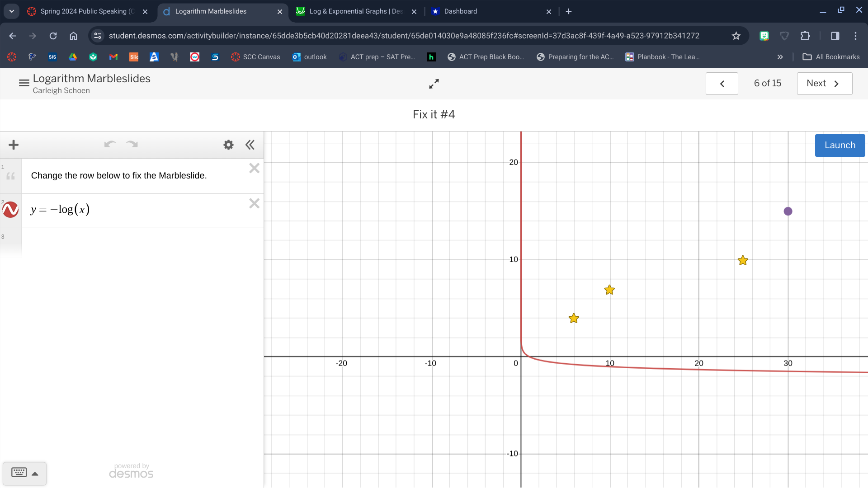Viewport: 868px width, 488px height.
Task: Select the Next page button
Action: point(823,83)
